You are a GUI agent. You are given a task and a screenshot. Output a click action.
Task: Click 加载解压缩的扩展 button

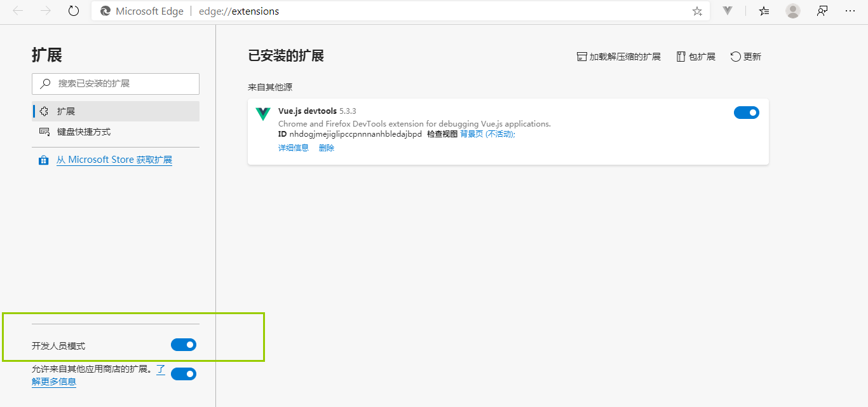[x=619, y=57]
